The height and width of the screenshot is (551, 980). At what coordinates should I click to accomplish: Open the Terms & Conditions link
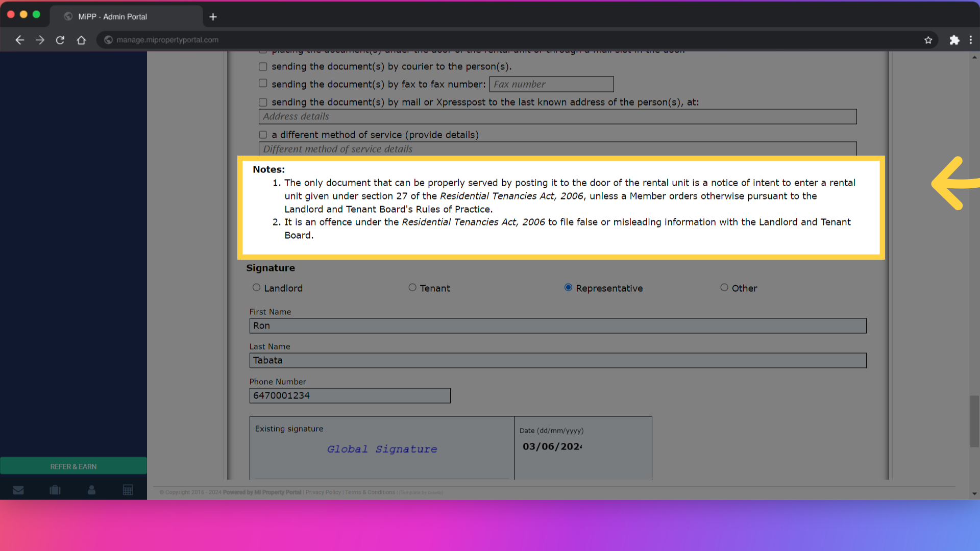coord(370,492)
